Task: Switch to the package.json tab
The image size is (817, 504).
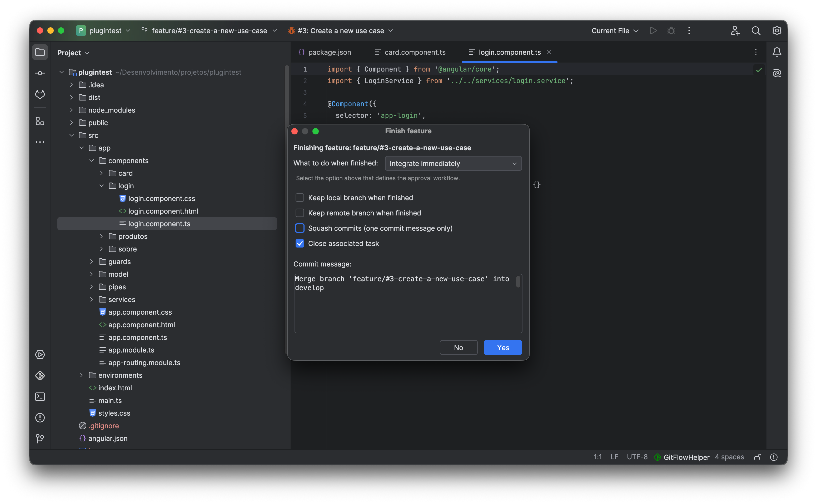Action: [x=325, y=52]
